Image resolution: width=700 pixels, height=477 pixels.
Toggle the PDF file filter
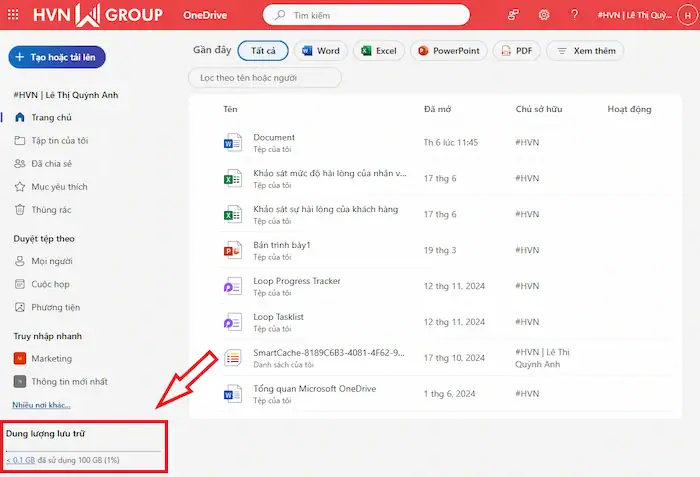516,51
